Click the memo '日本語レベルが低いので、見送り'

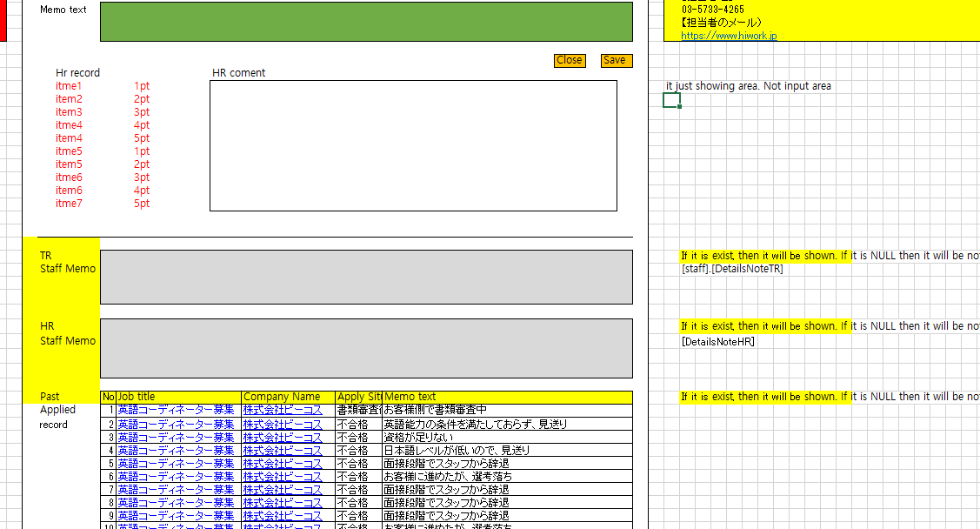[x=457, y=450]
